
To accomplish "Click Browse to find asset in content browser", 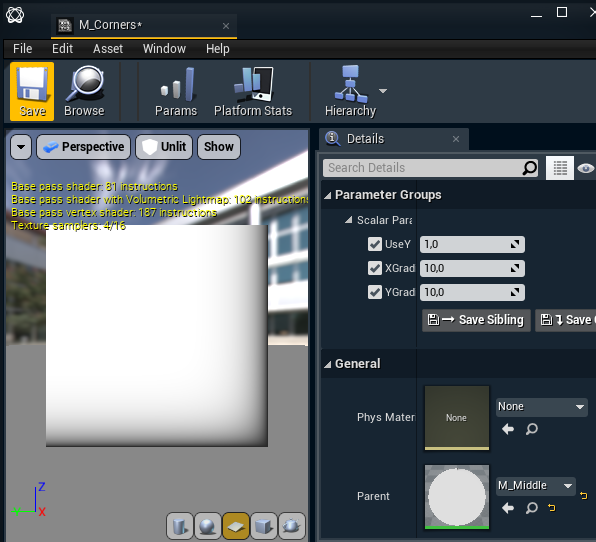I will pyautogui.click(x=84, y=92).
